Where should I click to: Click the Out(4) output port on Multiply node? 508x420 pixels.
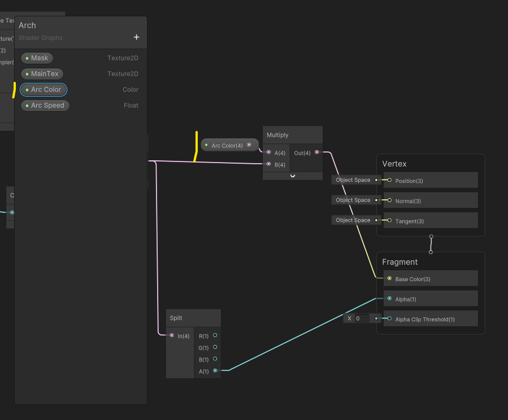coord(316,152)
